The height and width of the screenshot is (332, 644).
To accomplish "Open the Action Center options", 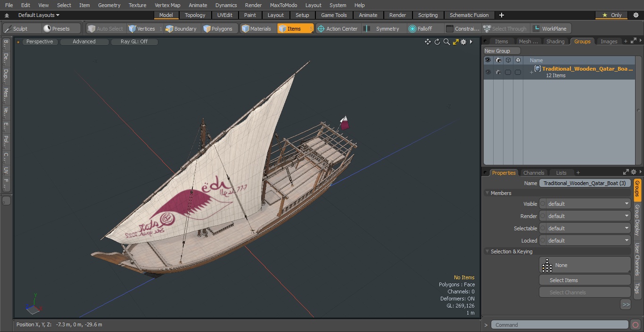I will (338, 29).
